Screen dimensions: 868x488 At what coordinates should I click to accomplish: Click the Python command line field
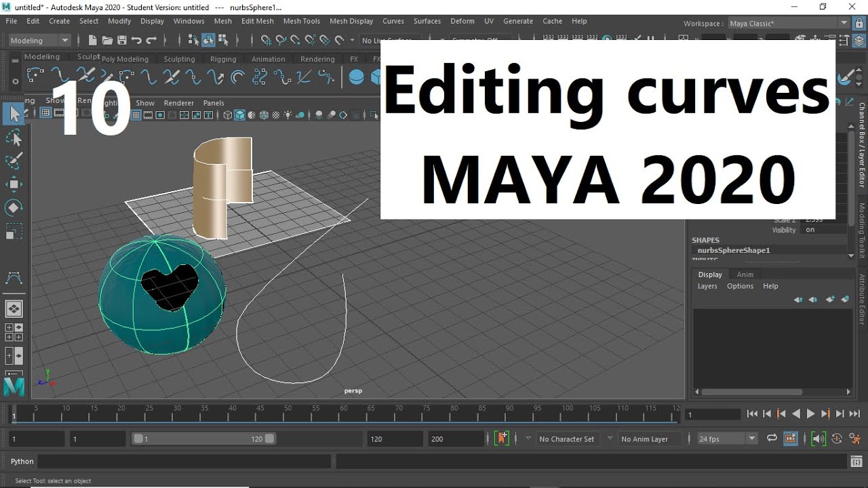184,462
